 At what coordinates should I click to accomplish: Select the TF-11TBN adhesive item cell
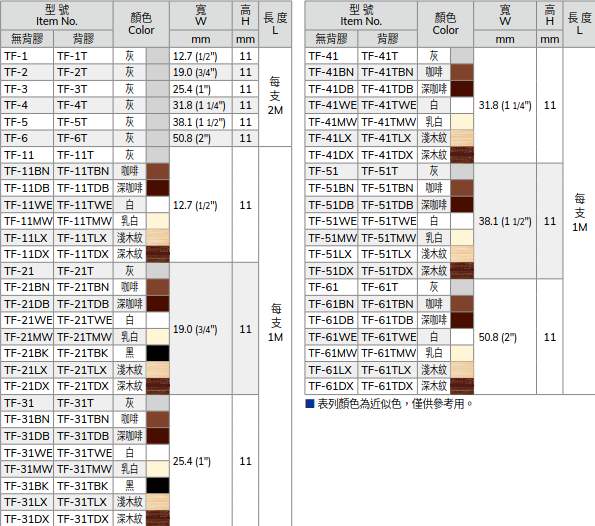tap(83, 172)
